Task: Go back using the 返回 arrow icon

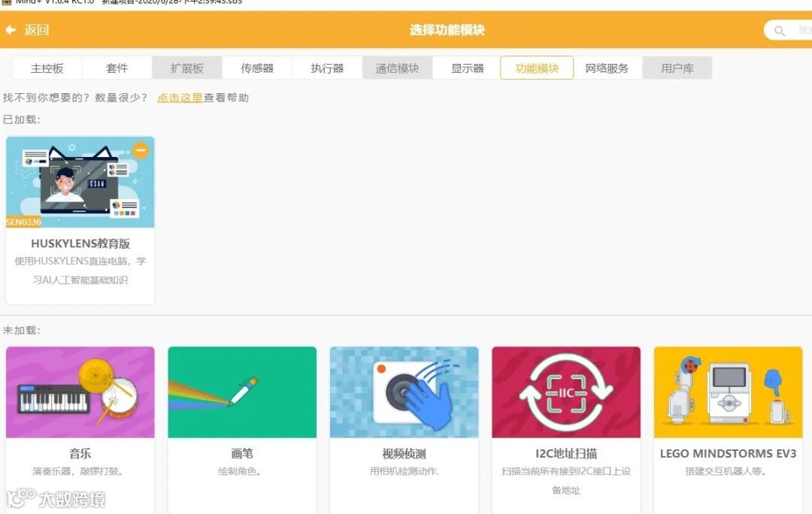Action: (11, 30)
